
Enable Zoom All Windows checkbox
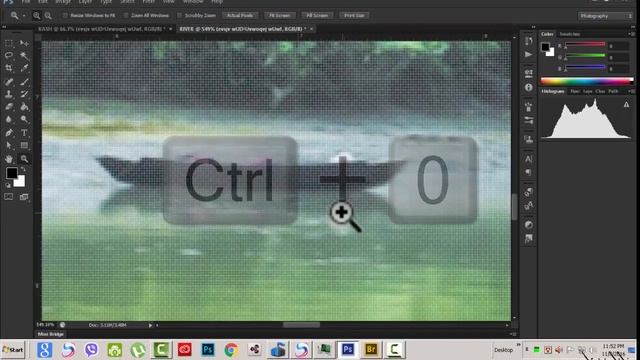tap(126, 16)
